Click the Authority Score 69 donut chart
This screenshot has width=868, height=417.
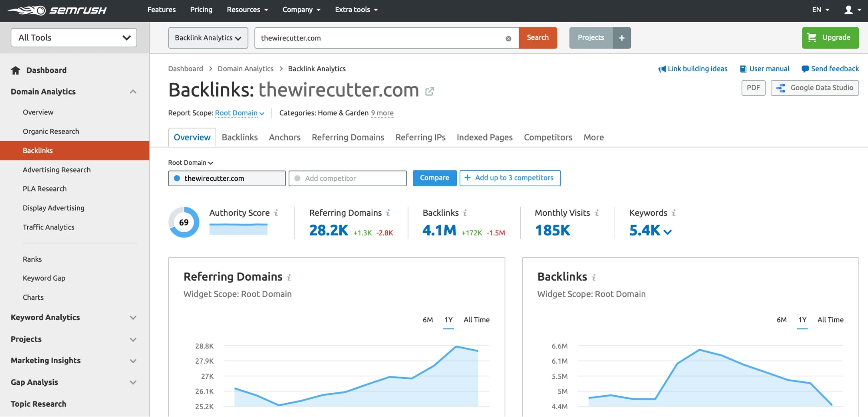[x=184, y=222]
